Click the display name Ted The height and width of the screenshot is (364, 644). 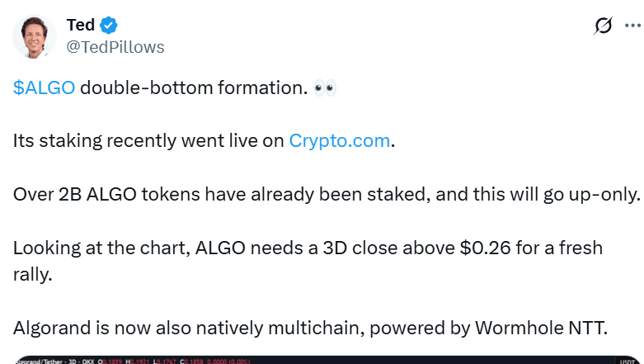[x=81, y=25]
